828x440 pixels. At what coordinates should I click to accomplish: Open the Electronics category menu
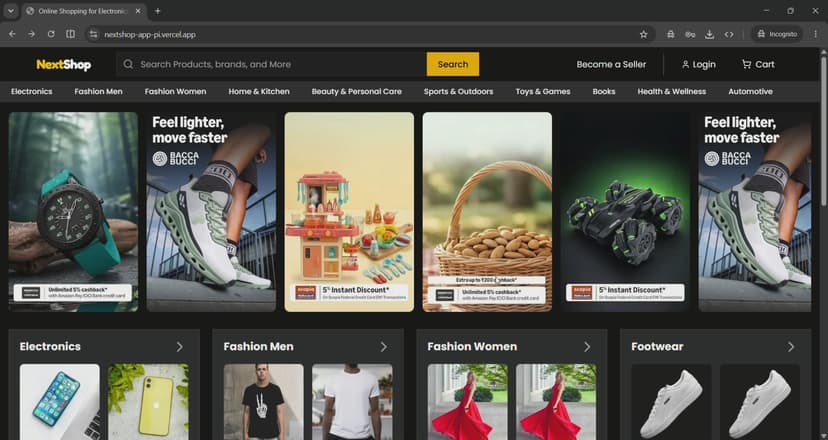[32, 91]
